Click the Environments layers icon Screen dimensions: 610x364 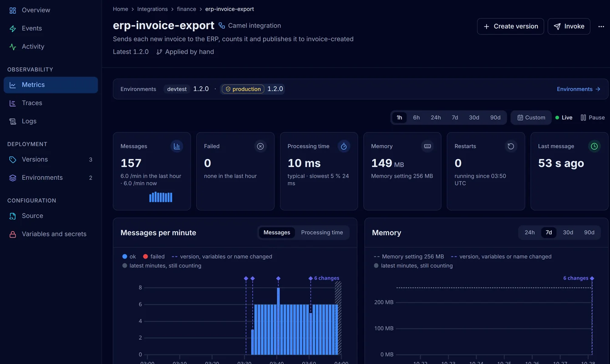click(x=13, y=177)
